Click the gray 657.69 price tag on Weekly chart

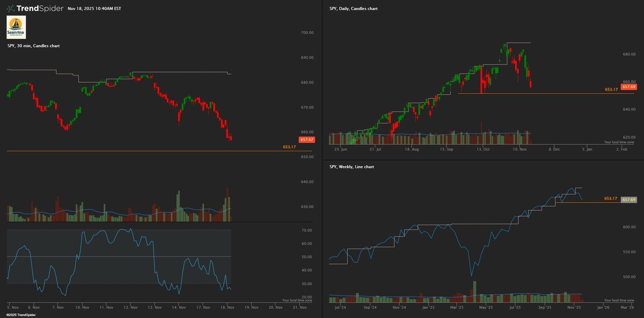[x=628, y=199]
